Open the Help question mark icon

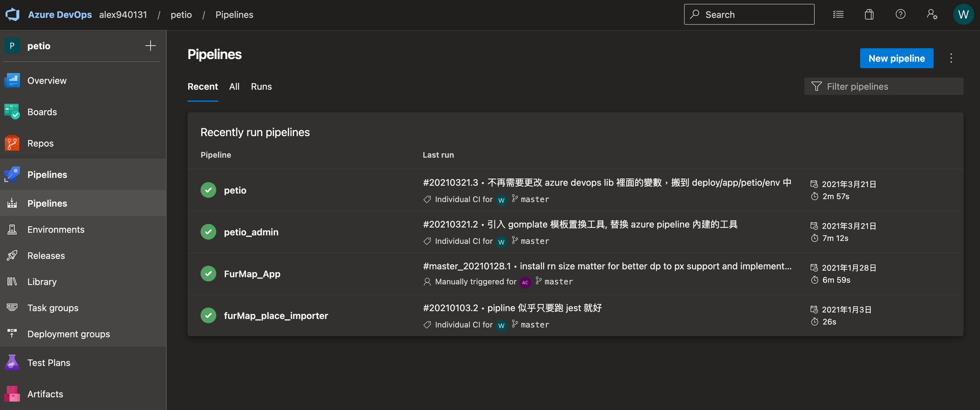[x=901, y=15]
